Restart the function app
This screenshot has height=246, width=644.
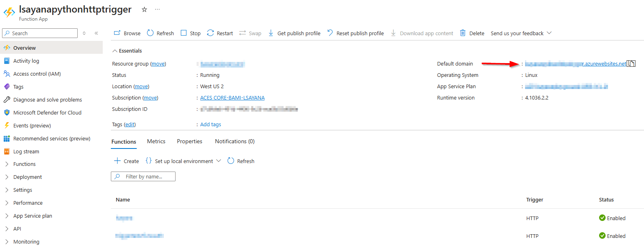(x=220, y=33)
